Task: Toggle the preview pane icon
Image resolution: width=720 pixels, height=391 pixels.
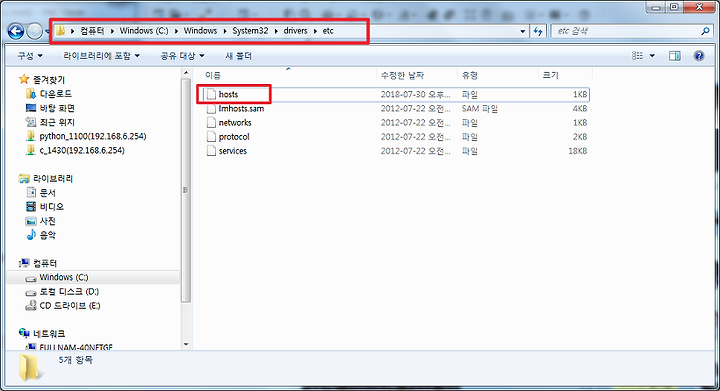Action: pyautogui.click(x=675, y=56)
